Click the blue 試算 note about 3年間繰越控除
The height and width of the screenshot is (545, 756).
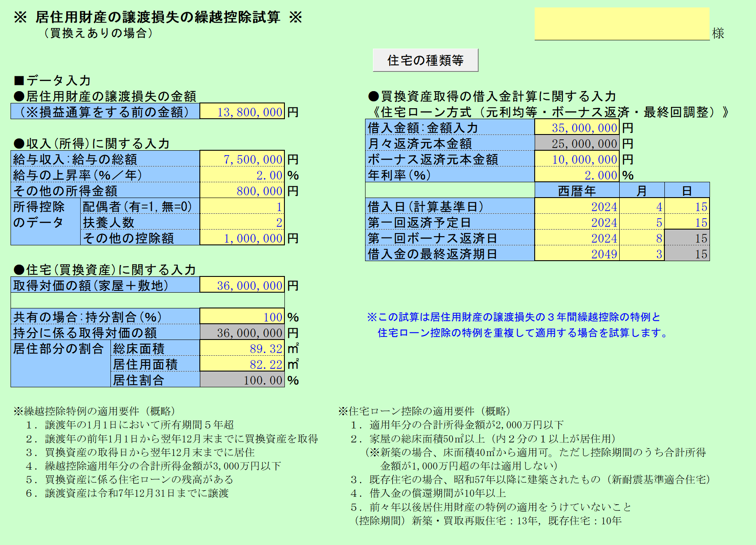click(x=517, y=325)
